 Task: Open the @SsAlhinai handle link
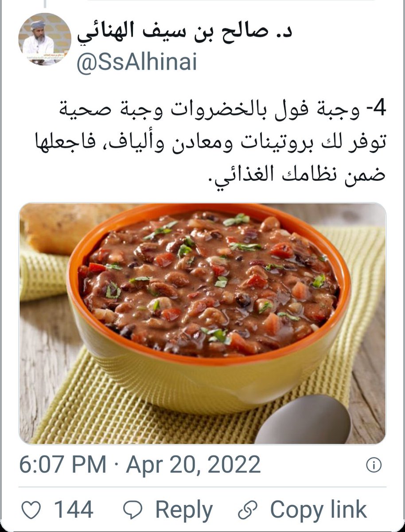(x=136, y=62)
